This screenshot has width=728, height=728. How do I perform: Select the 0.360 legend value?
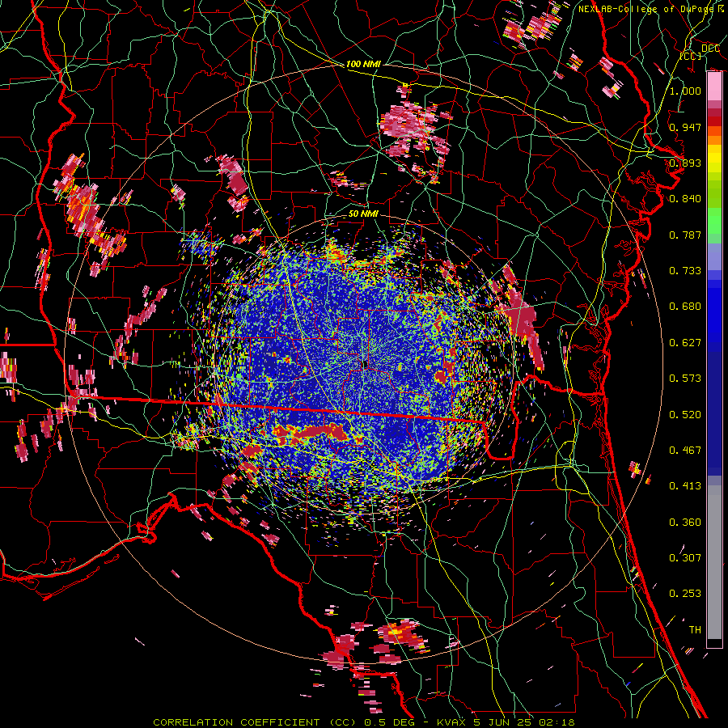(x=685, y=523)
